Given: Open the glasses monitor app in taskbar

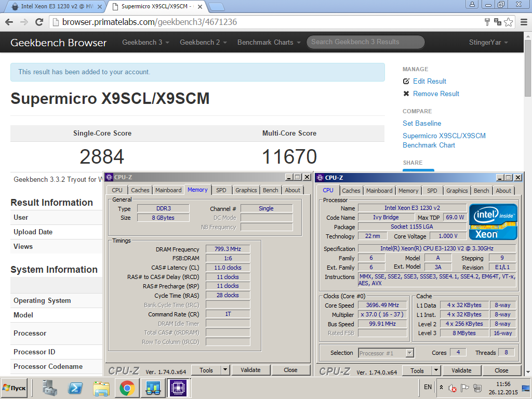Looking at the screenshot, I should click(153, 388).
